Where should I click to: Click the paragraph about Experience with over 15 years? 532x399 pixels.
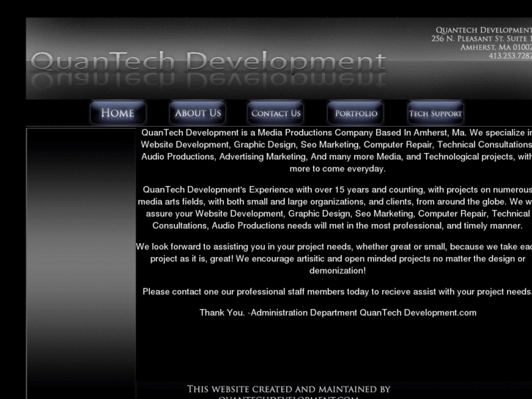[334, 207]
